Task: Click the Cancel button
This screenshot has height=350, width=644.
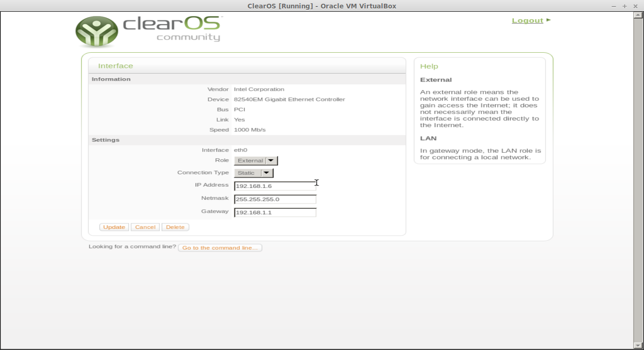Action: click(x=145, y=227)
